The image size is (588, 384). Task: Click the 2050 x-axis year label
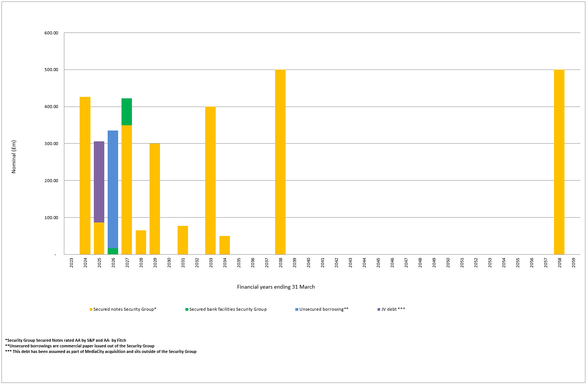pyautogui.click(x=448, y=262)
